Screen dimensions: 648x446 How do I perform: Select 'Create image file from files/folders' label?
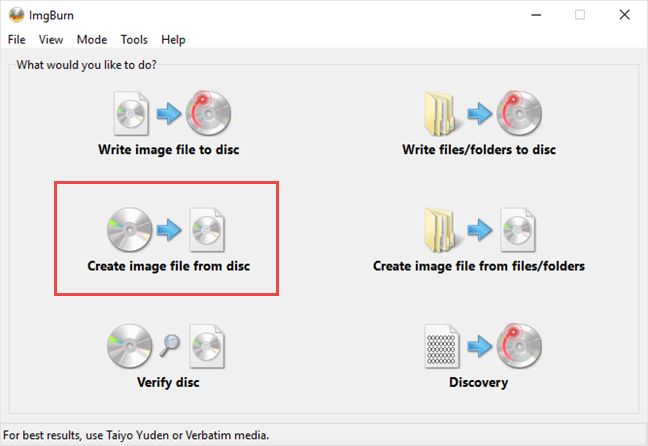(479, 266)
